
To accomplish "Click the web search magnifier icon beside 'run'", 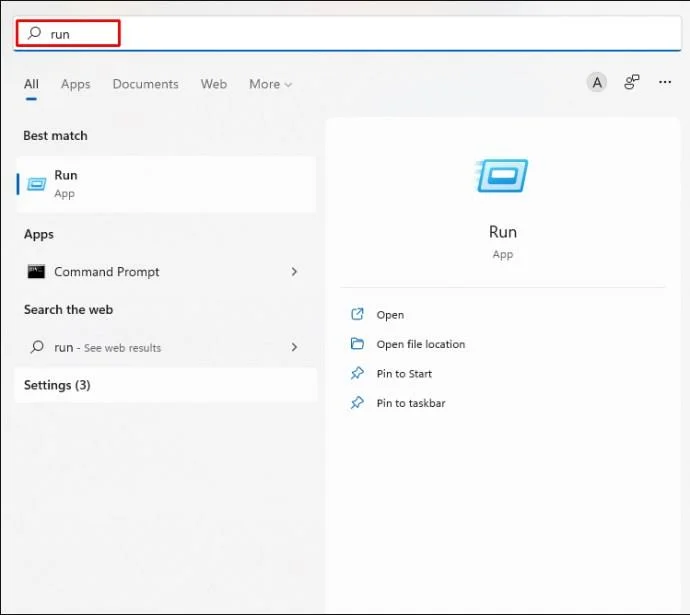I will [37, 347].
